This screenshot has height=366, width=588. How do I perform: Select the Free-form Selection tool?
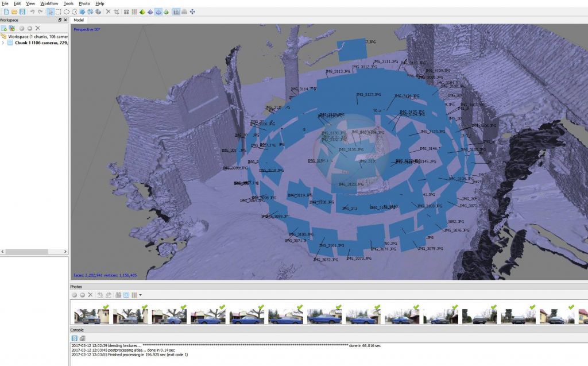click(74, 11)
